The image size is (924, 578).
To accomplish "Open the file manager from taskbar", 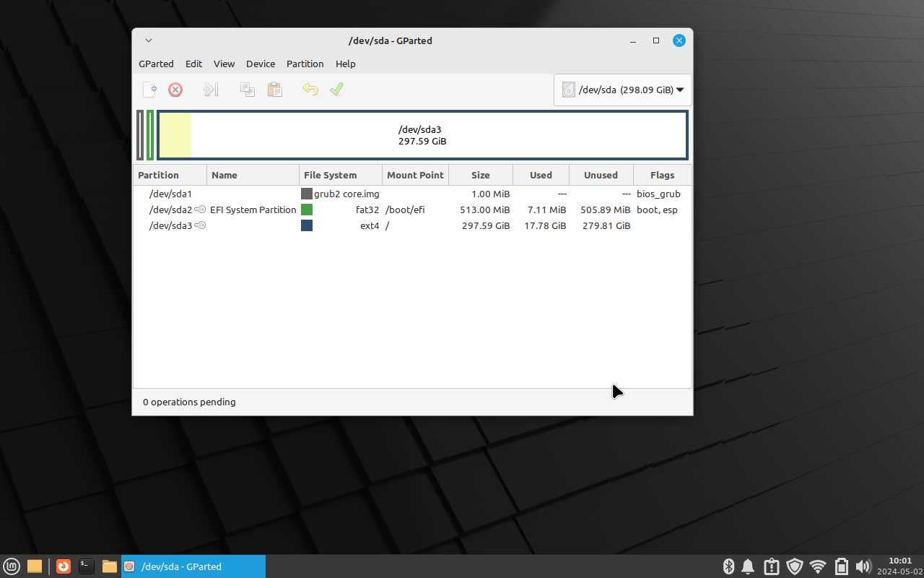I will 110,566.
